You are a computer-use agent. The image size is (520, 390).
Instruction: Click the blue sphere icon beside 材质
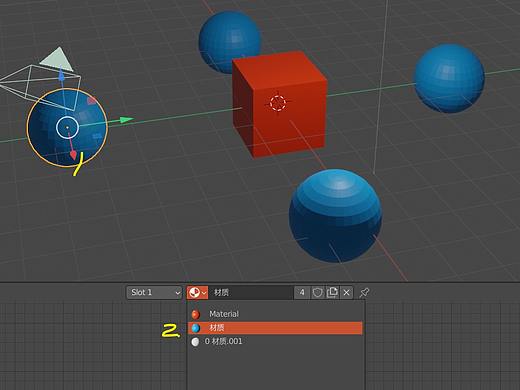coord(195,328)
